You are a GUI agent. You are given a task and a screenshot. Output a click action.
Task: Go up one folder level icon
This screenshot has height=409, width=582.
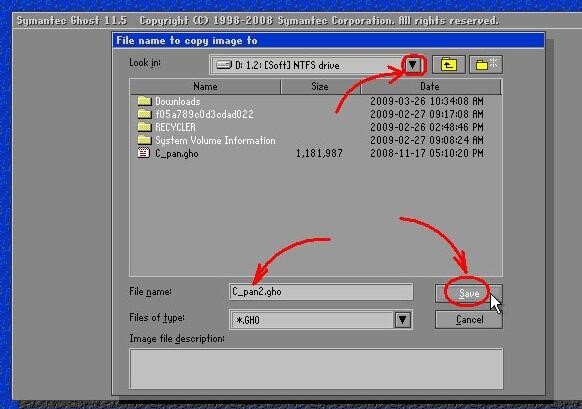coord(448,65)
